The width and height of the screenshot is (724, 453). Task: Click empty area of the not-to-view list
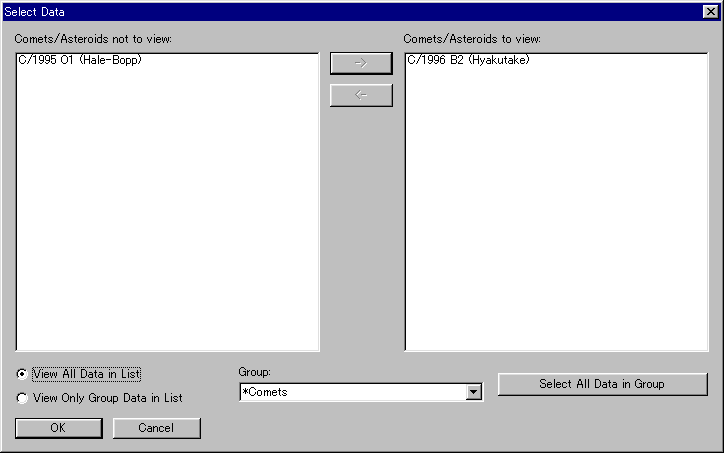pyautogui.click(x=167, y=220)
